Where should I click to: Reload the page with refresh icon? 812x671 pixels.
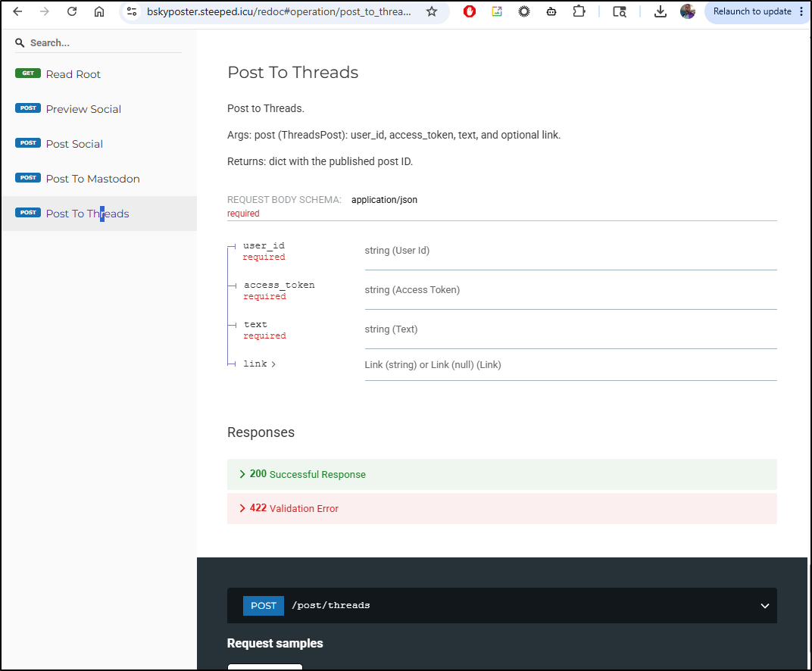(72, 11)
